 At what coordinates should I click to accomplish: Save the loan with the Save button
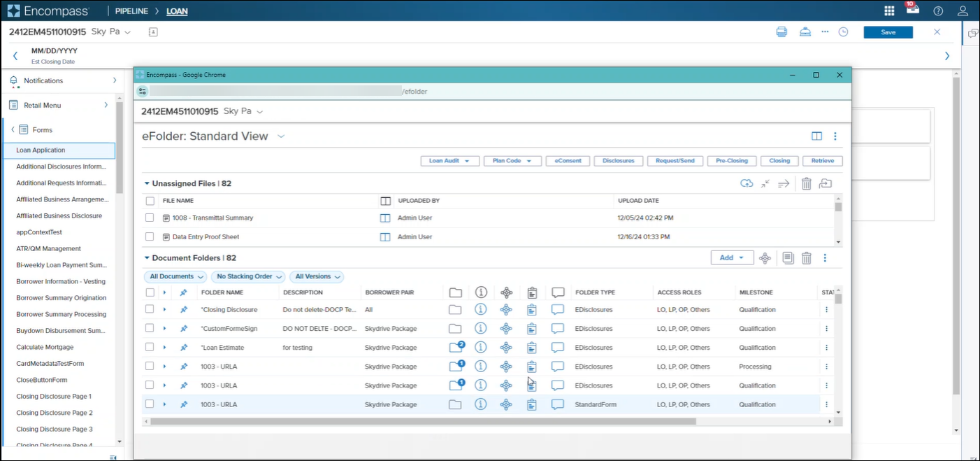coord(888,32)
